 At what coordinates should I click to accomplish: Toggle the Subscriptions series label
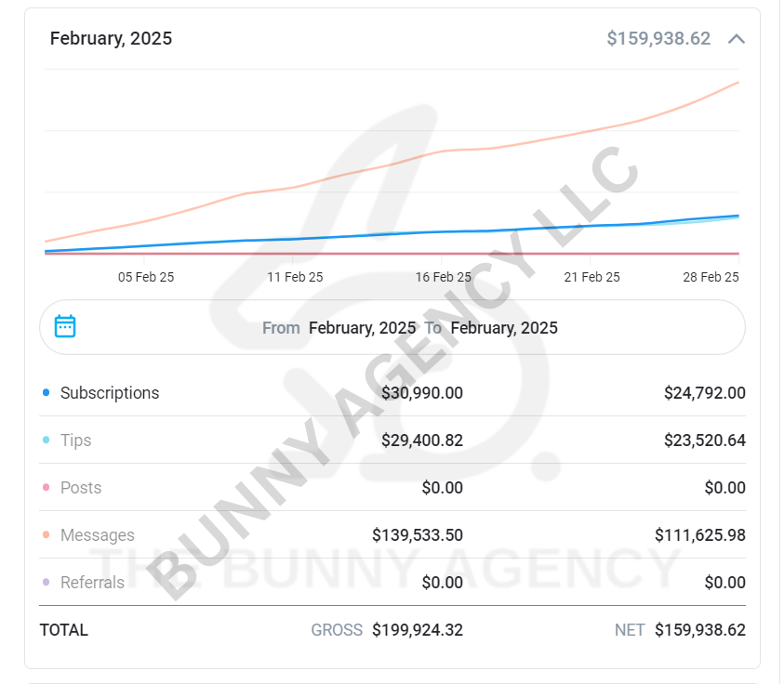click(110, 393)
